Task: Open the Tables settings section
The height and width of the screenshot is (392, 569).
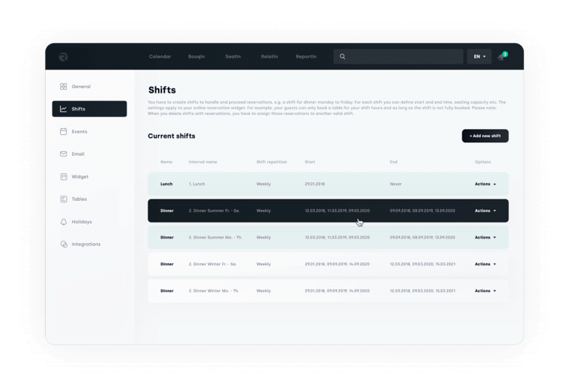Action: (x=79, y=199)
